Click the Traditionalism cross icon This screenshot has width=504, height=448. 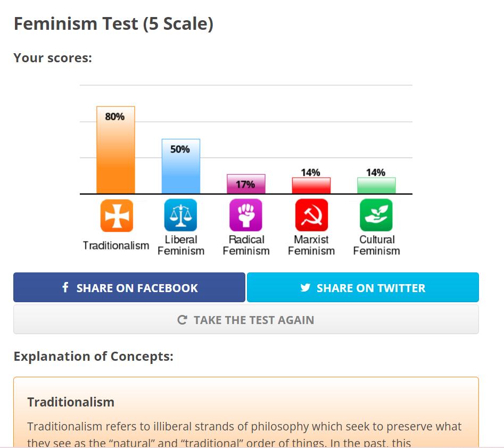tap(116, 215)
